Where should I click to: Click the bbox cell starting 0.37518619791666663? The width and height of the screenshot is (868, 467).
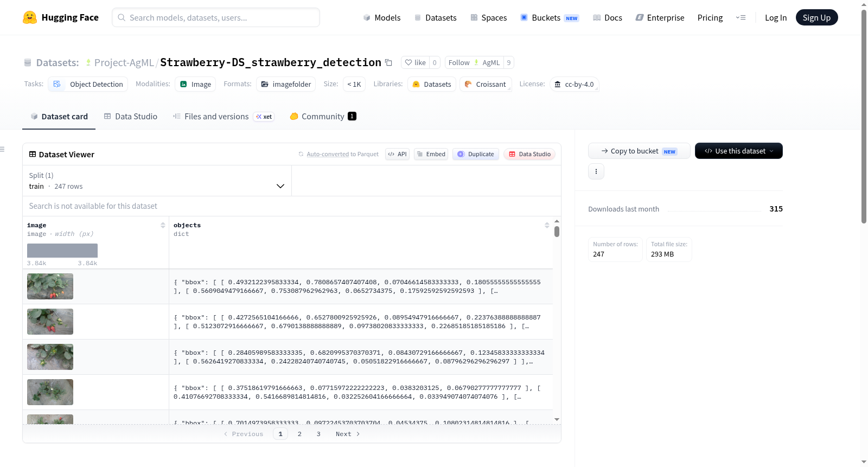[x=361, y=392]
